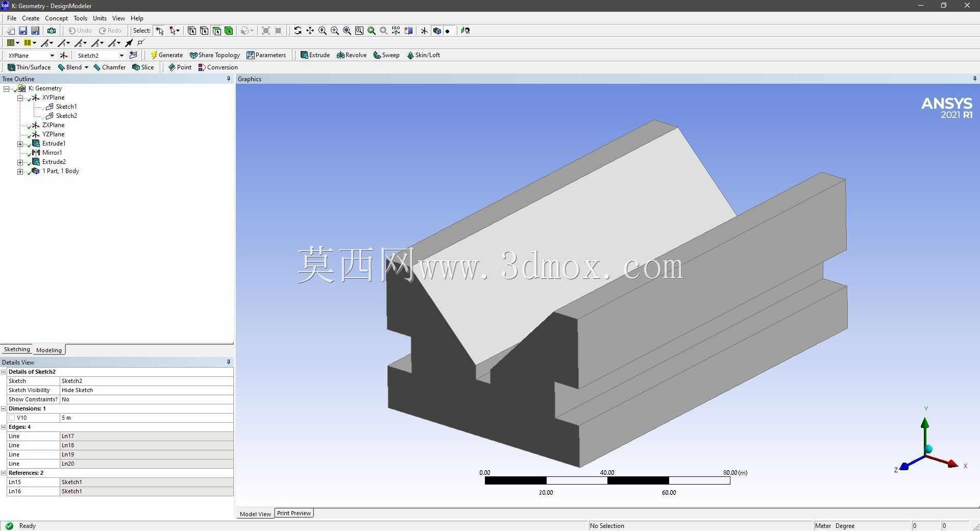Tick the V10 dimension checkbox
This screenshot has width=980, height=531.
pos(12,418)
